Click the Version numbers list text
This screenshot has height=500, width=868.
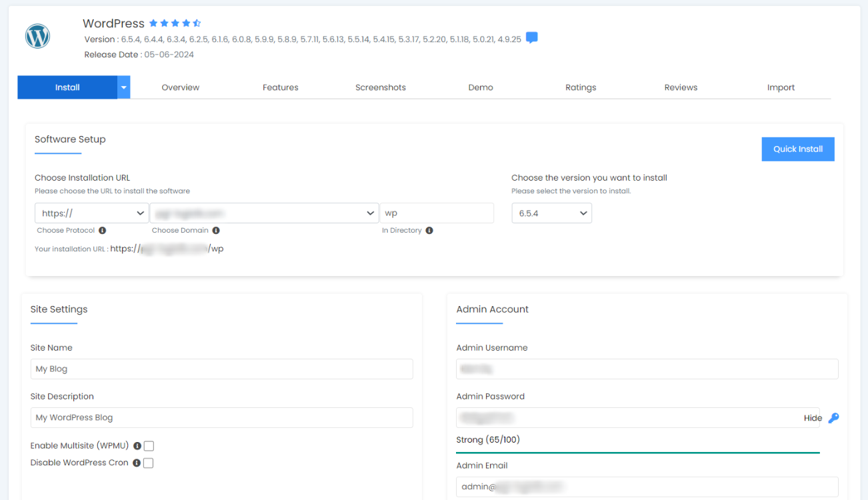tap(303, 39)
